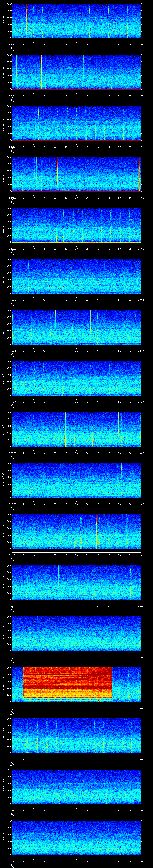The image size is (153, 868).
Task: Click the 34:00 end time label
Action: coord(141,147)
